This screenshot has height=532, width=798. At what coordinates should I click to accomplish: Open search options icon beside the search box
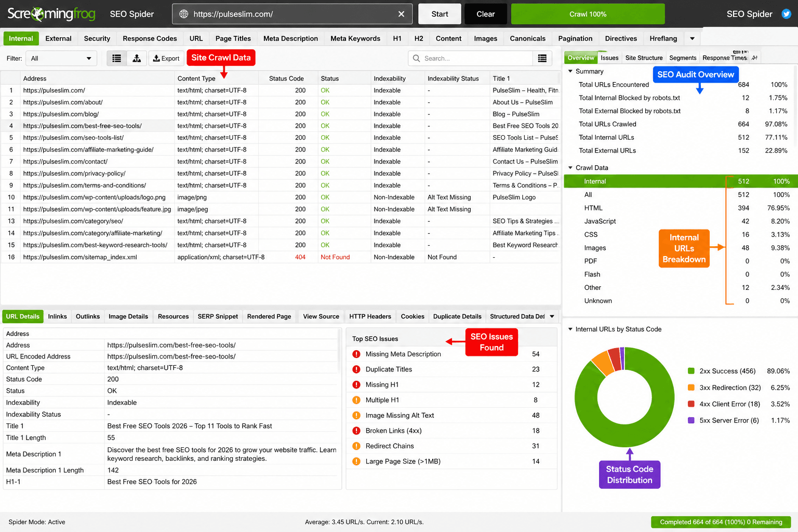click(542, 58)
